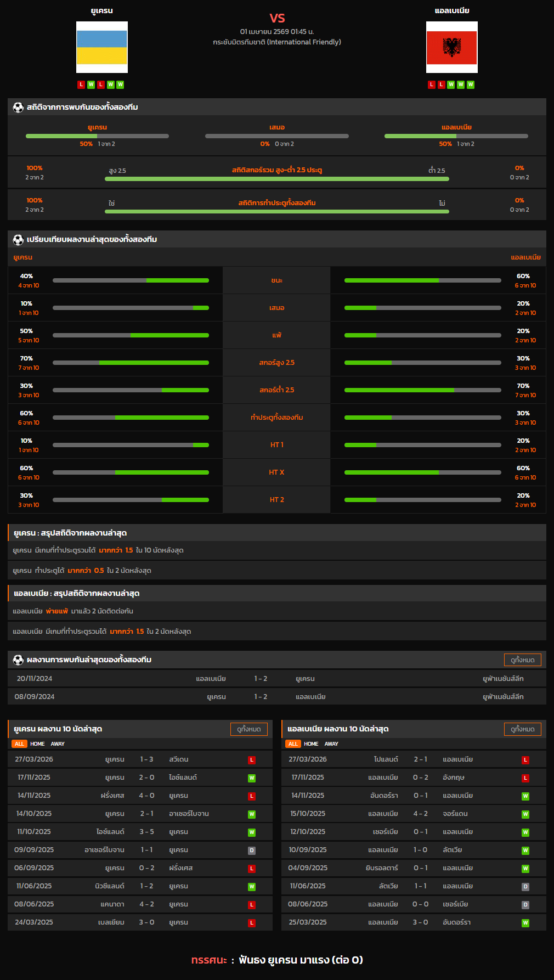
Task: Click the green W badge for Ukraine vs Iceland
Action: (x=252, y=778)
